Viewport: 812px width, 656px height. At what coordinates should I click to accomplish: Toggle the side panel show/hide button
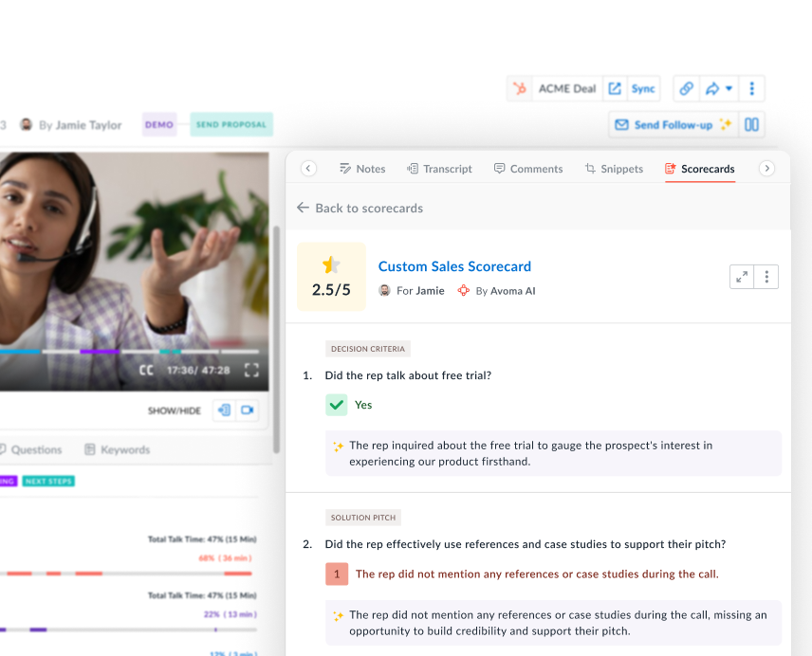click(x=224, y=410)
